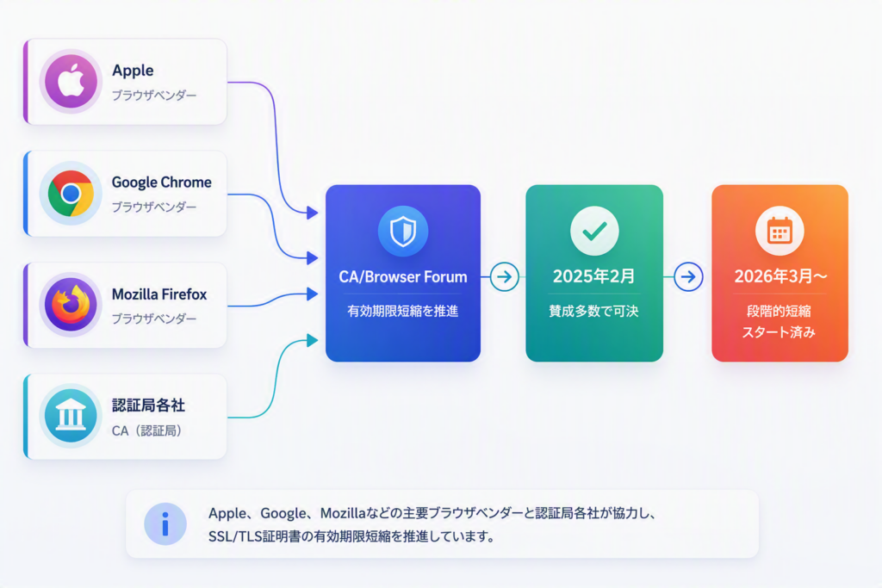Click the note line starting "SSL/TLS証明書"

click(351, 536)
